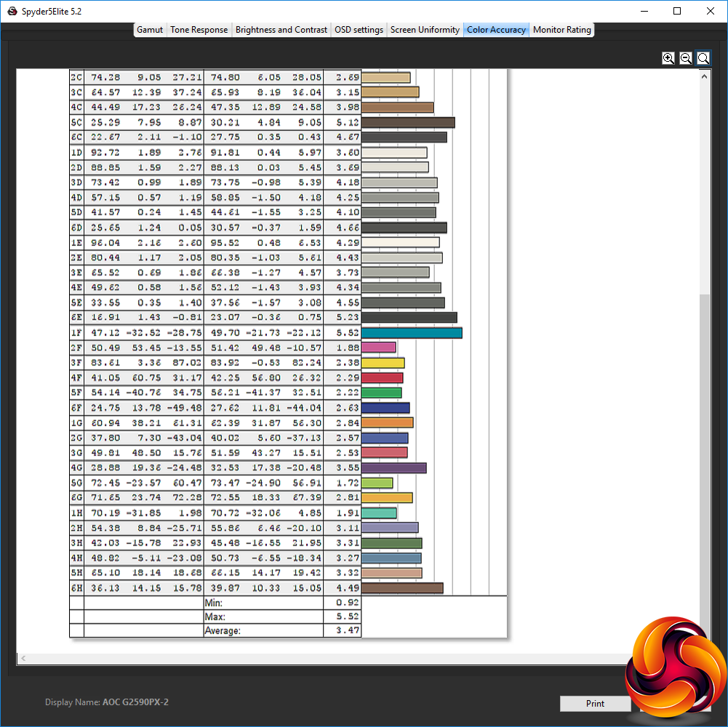Click the zoom out magnifier icon
The height and width of the screenshot is (727, 728).
(x=685, y=58)
